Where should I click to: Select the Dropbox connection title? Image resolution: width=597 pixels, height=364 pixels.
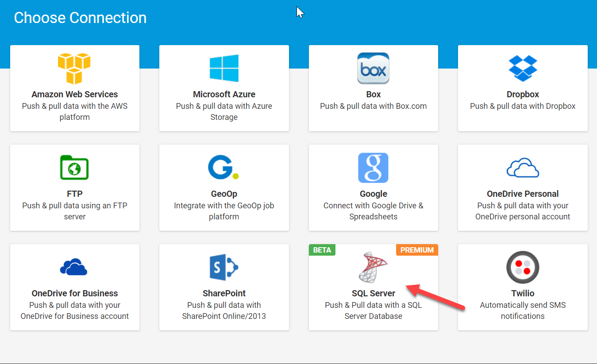(x=523, y=94)
